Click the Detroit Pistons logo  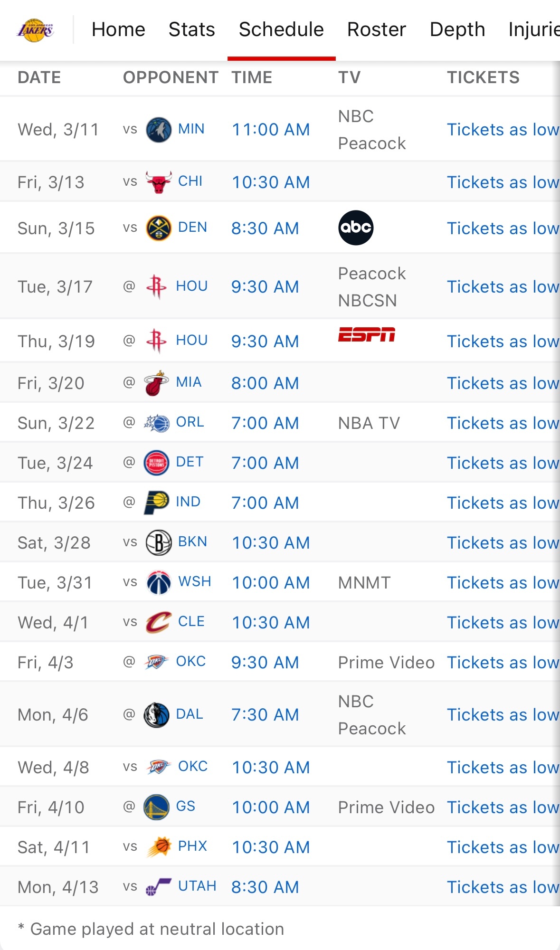(x=156, y=463)
